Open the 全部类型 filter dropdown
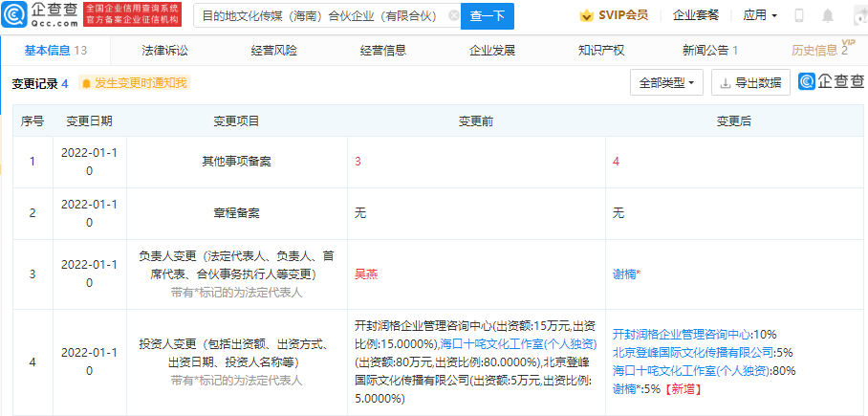This screenshot has width=868, height=416. pyautogui.click(x=666, y=83)
